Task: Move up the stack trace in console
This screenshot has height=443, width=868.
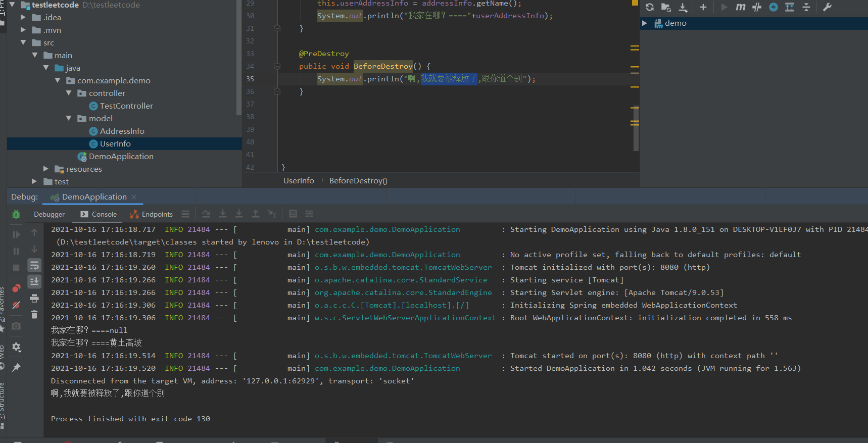Action: click(34, 232)
